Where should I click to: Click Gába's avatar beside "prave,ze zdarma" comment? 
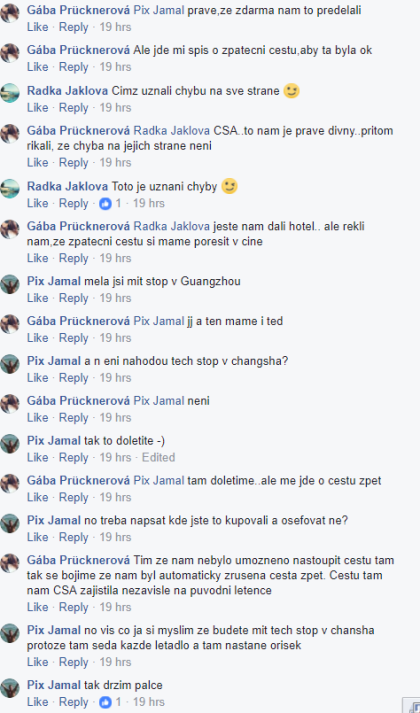(10, 13)
